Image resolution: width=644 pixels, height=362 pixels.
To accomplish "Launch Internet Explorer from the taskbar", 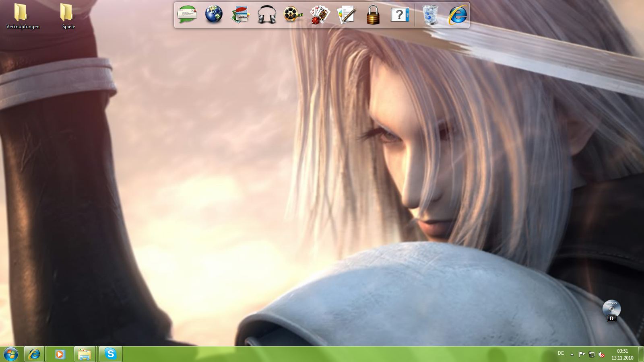I will pos(34,354).
